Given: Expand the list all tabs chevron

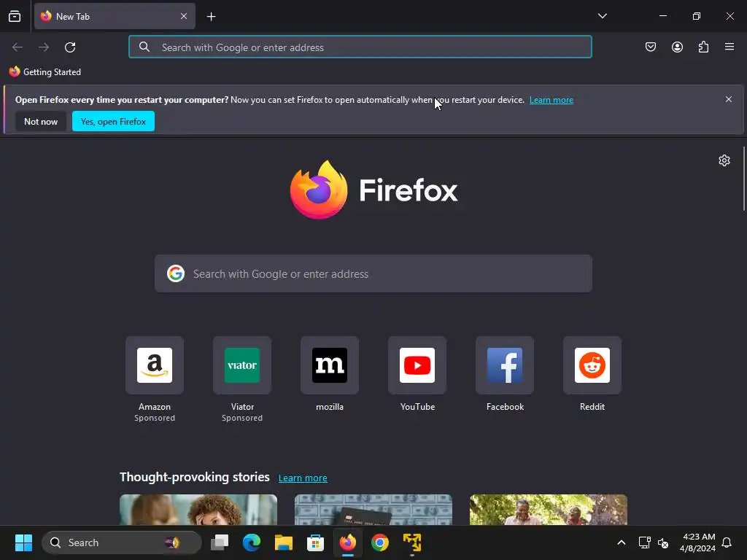Looking at the screenshot, I should point(602,16).
